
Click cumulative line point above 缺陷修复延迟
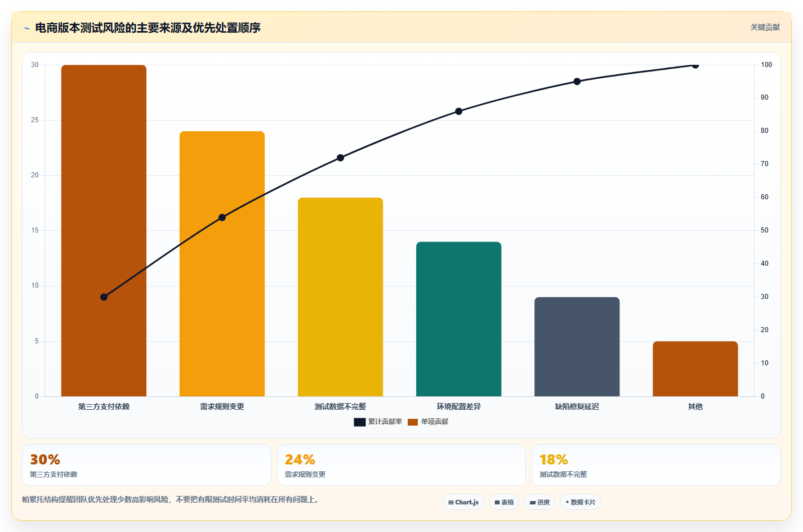coord(577,82)
